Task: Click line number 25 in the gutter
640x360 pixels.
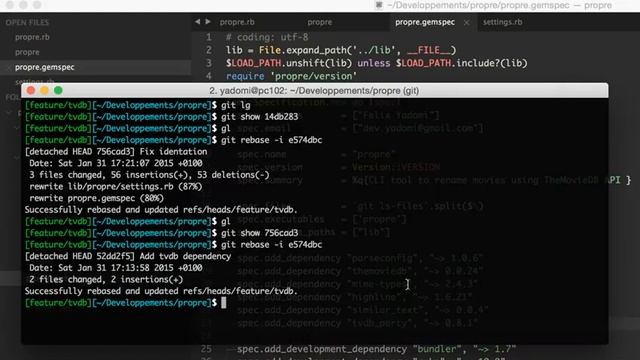Action: (207, 349)
